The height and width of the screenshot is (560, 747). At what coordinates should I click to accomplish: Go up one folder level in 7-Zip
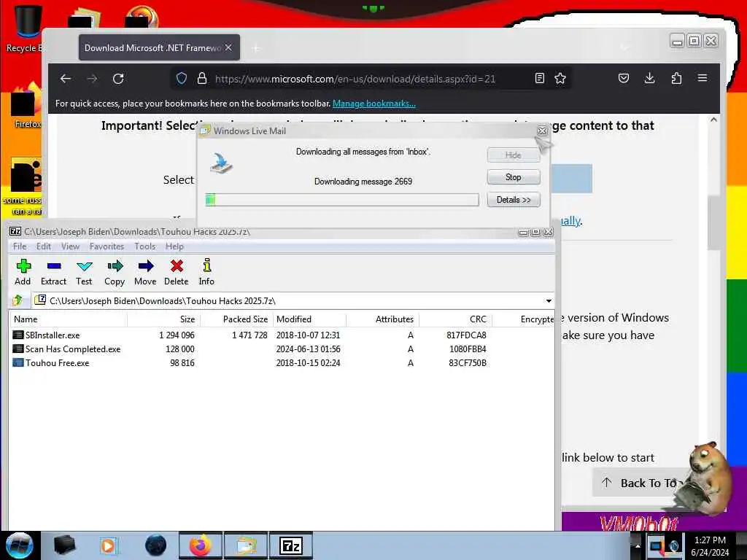[x=18, y=300]
